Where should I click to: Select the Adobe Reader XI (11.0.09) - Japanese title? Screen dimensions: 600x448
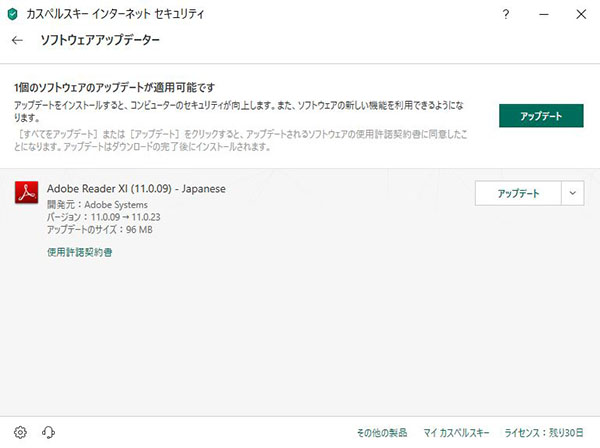136,189
